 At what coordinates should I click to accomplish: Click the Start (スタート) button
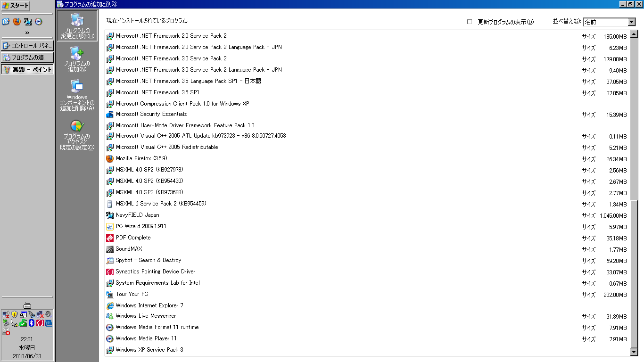click(x=16, y=6)
